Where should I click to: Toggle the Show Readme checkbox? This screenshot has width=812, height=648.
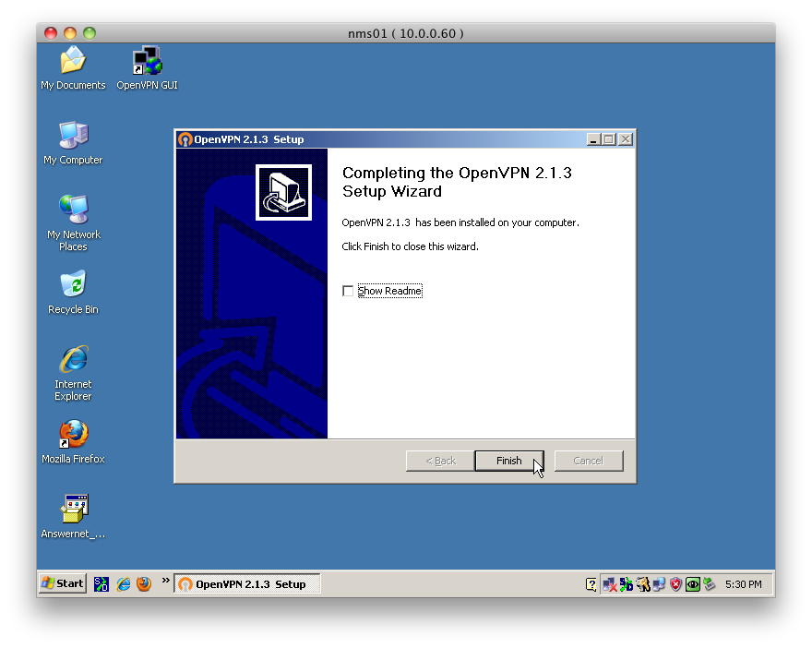[348, 291]
